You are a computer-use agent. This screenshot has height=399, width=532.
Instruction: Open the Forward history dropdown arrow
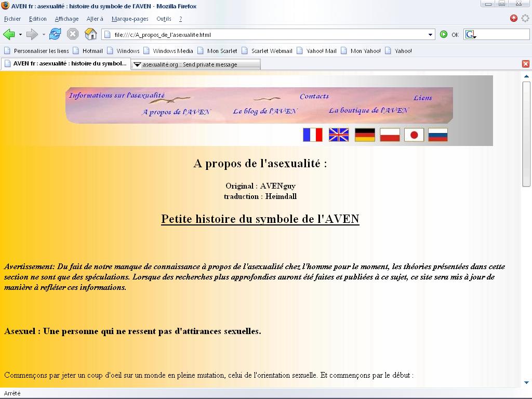[x=44, y=35]
